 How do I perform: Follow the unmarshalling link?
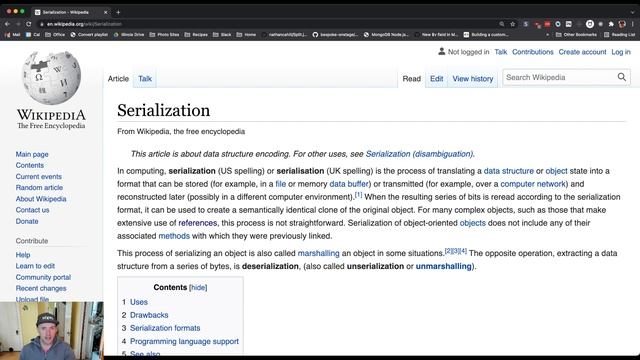(444, 267)
